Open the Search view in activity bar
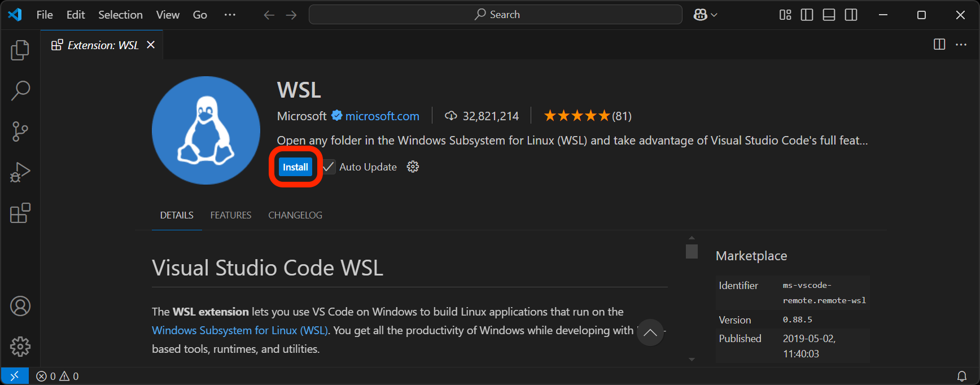This screenshot has width=980, height=385. pos(20,90)
